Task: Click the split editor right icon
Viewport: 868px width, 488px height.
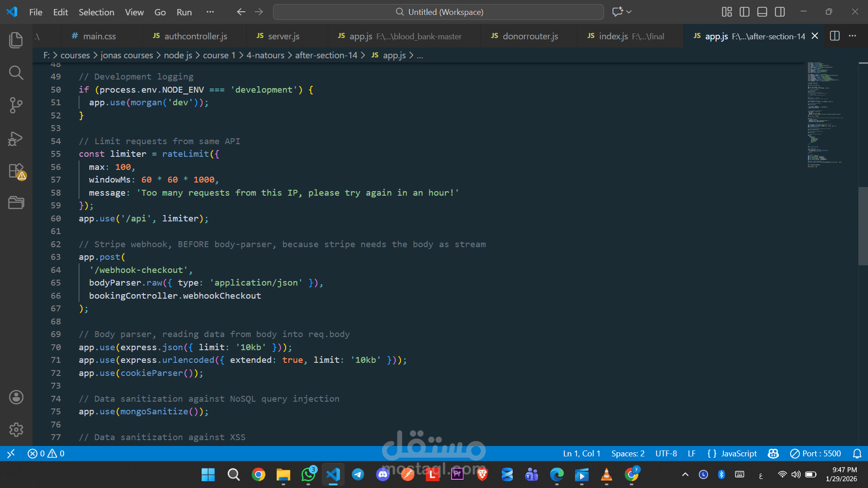Action: pyautogui.click(x=835, y=36)
